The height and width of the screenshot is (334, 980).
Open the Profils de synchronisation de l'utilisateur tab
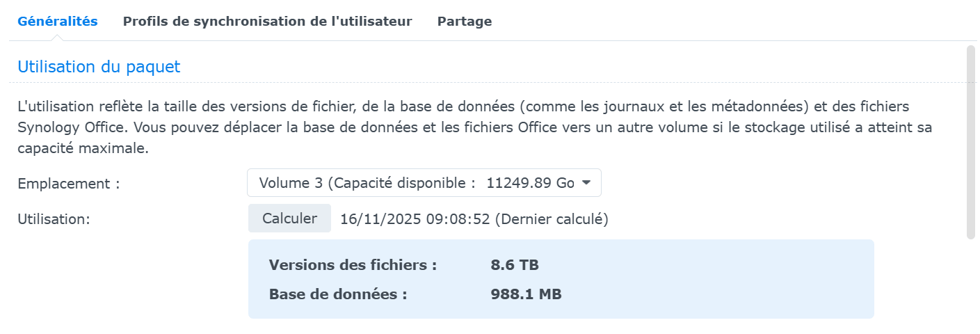pos(267,22)
